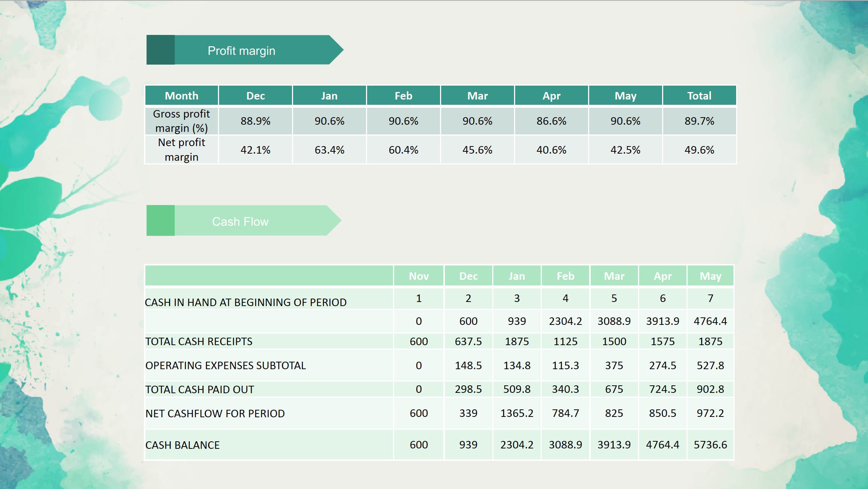Click CASH IN HAND AT BEGINNING OF PERIOD label
The width and height of the screenshot is (868, 489).
click(x=246, y=302)
